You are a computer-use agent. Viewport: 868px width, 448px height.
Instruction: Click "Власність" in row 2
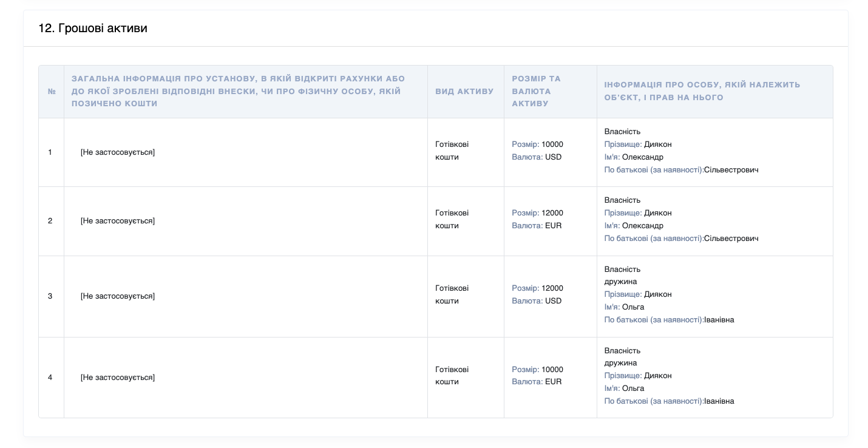coord(622,200)
